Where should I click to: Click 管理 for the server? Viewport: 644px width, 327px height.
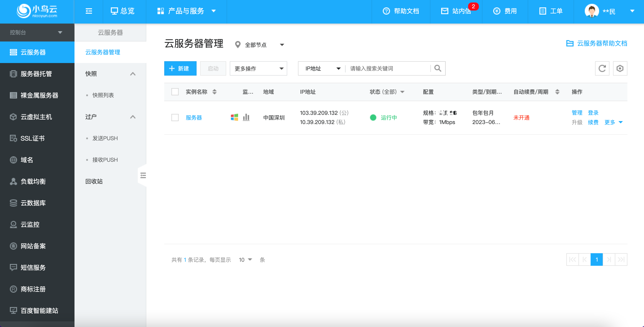click(577, 112)
